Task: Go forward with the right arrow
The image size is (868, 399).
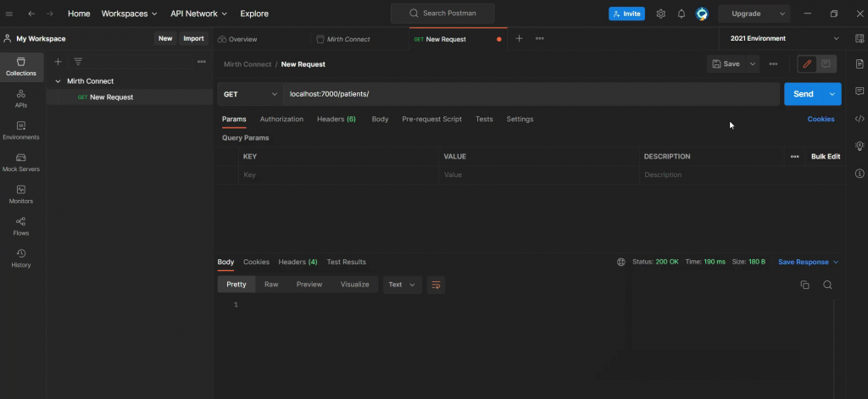Action: [50, 14]
